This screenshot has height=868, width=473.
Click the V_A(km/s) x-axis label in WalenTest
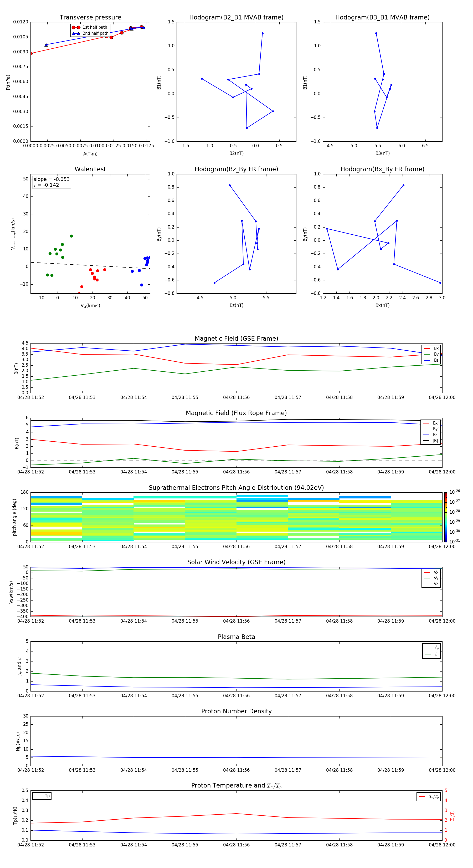90,306
